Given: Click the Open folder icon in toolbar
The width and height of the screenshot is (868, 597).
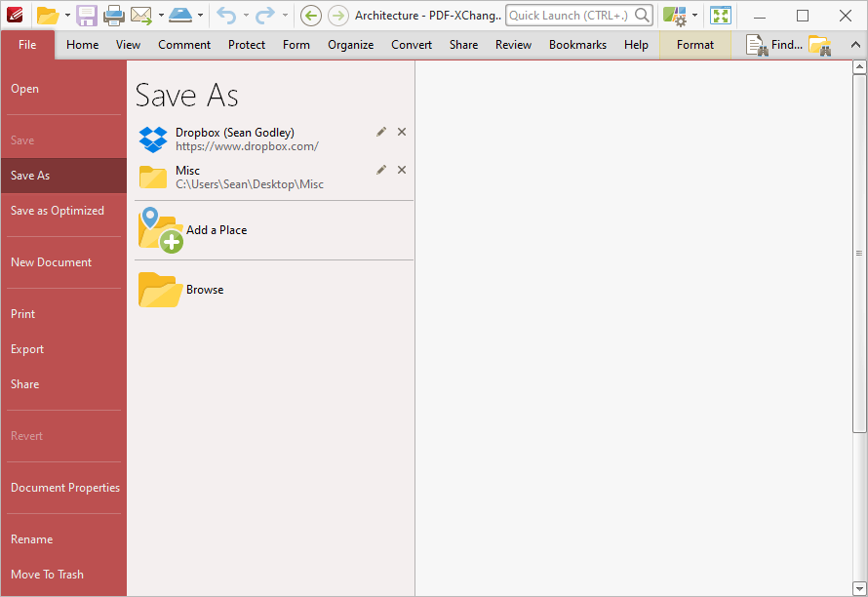Looking at the screenshot, I should pyautogui.click(x=47, y=16).
